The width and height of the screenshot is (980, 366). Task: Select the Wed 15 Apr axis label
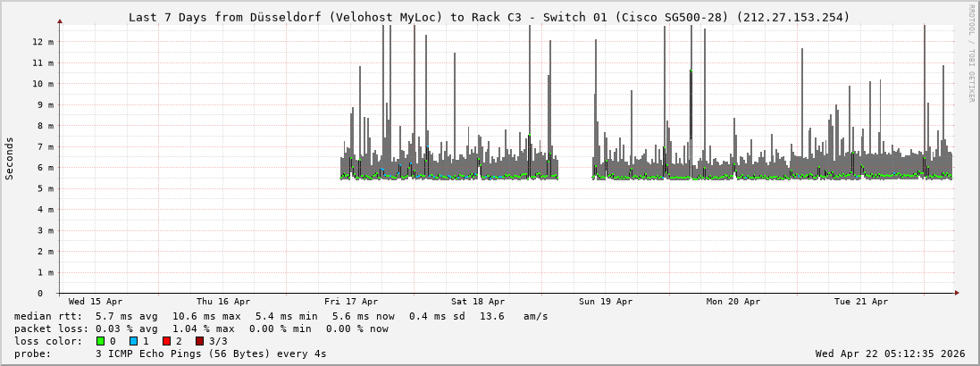96,302
